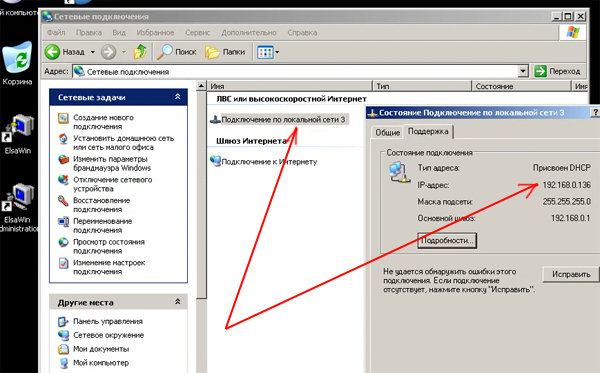Click Отключение сетевого устройства icon
Viewport: 600px width, 373px height.
63,180
